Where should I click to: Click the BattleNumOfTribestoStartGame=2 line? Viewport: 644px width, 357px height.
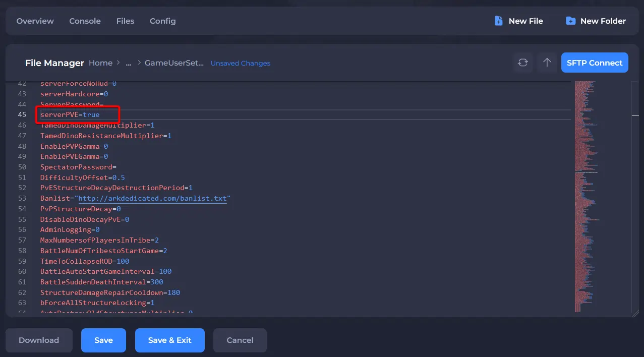pos(104,251)
